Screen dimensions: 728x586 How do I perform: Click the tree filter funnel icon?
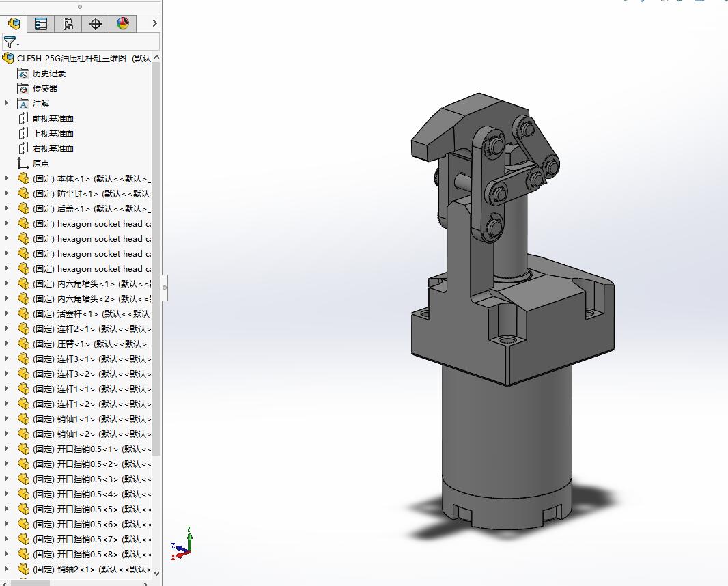(x=11, y=43)
